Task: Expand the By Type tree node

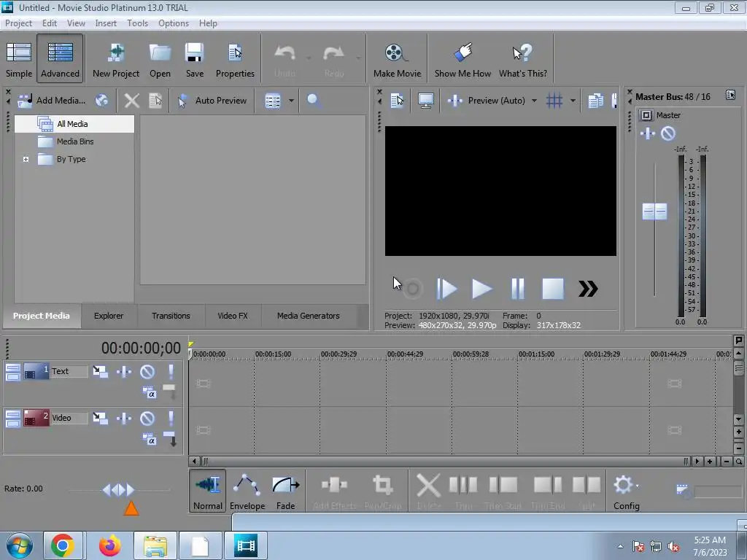Action: pyautogui.click(x=26, y=159)
